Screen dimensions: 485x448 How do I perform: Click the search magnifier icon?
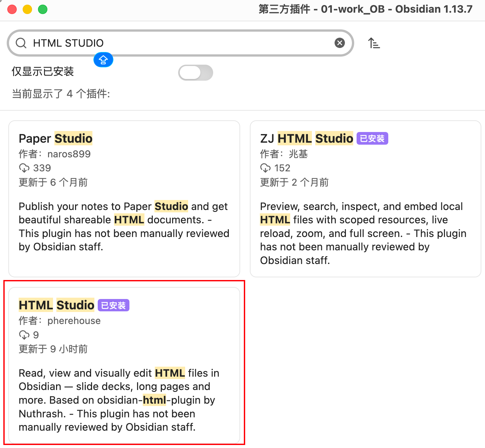pyautogui.click(x=21, y=43)
